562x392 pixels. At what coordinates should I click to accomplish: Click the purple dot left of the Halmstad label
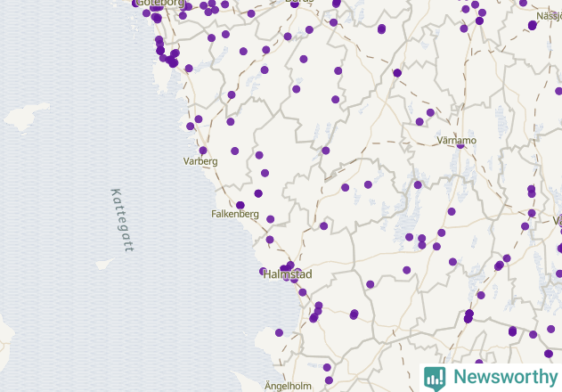263,271
